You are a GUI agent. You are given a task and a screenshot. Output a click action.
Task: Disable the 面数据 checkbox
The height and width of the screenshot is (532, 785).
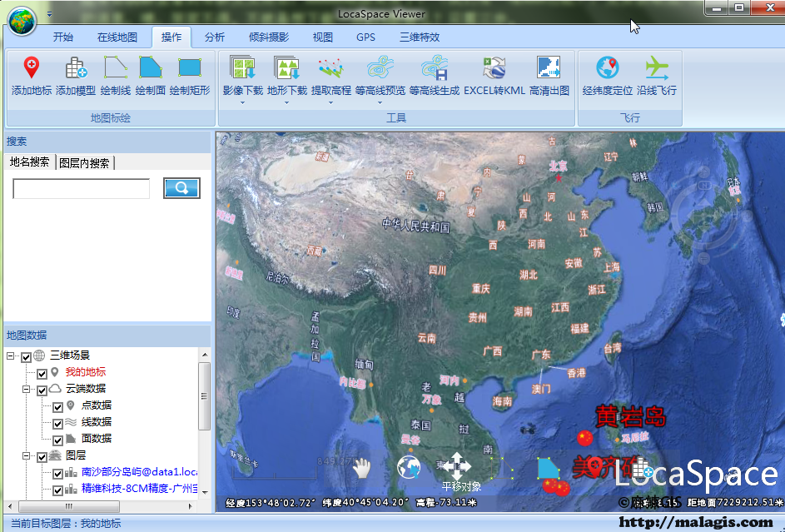pos(58,440)
